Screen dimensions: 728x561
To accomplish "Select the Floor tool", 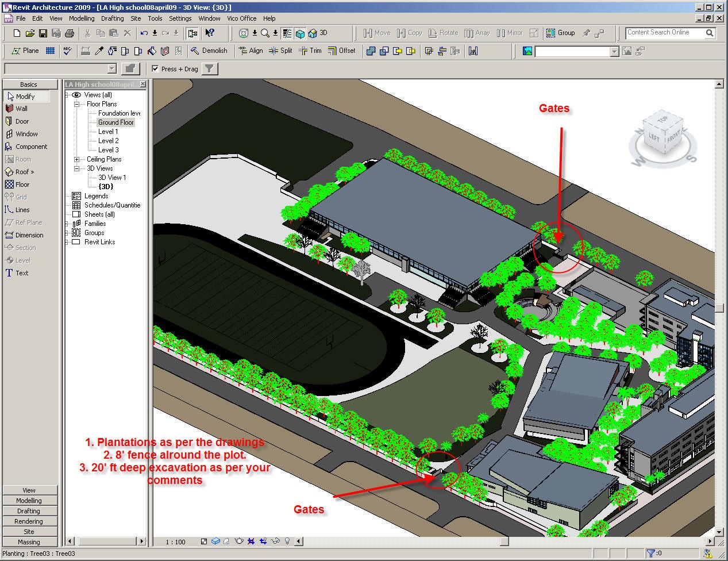I will click(17, 185).
